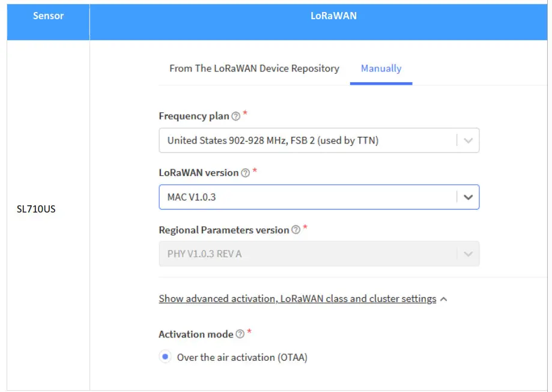Click the help icon beside Frequency plan
This screenshot has height=392, width=552.
235,116
